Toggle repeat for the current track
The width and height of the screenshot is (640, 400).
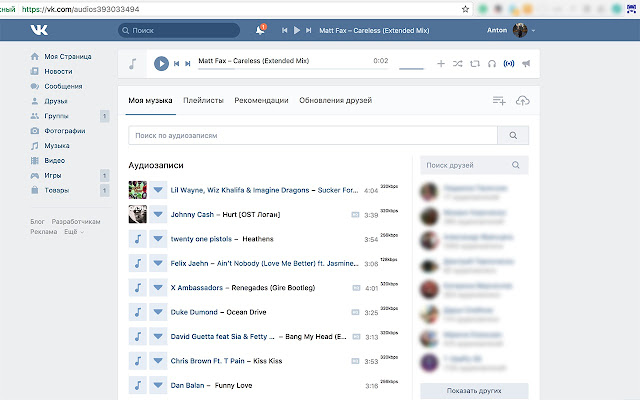tap(475, 63)
